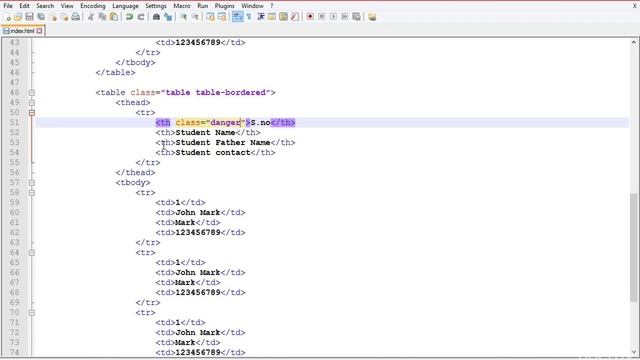640x360 pixels.
Task: Click the vertical scrollbar thumb
Action: pos(633,247)
